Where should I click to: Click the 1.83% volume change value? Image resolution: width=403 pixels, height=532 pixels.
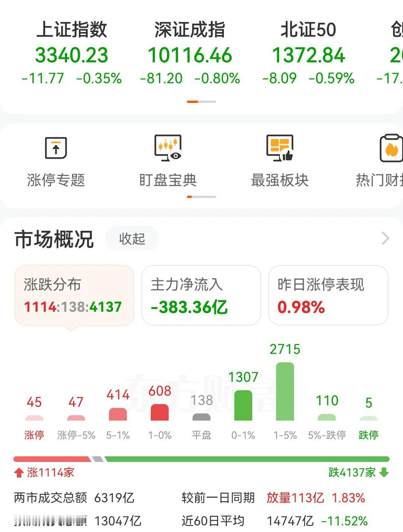click(349, 498)
